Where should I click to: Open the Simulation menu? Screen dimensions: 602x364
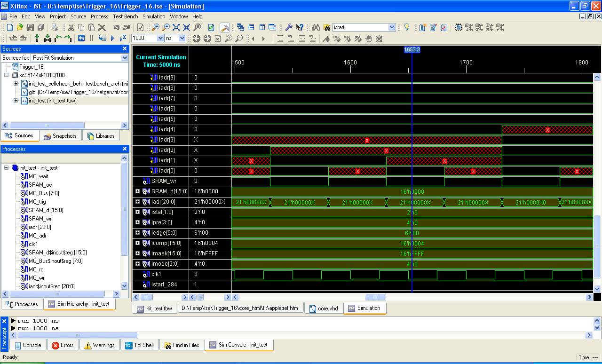(154, 16)
